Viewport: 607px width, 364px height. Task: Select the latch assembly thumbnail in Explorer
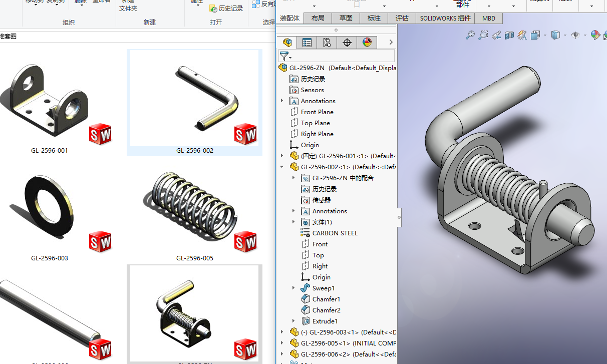click(x=194, y=314)
